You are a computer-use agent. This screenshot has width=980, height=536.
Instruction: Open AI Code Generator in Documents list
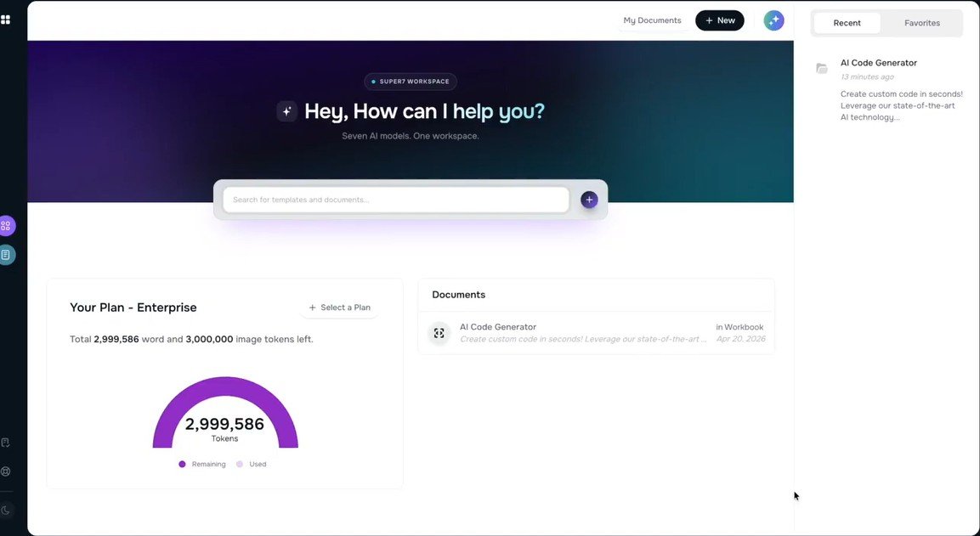pyautogui.click(x=596, y=333)
